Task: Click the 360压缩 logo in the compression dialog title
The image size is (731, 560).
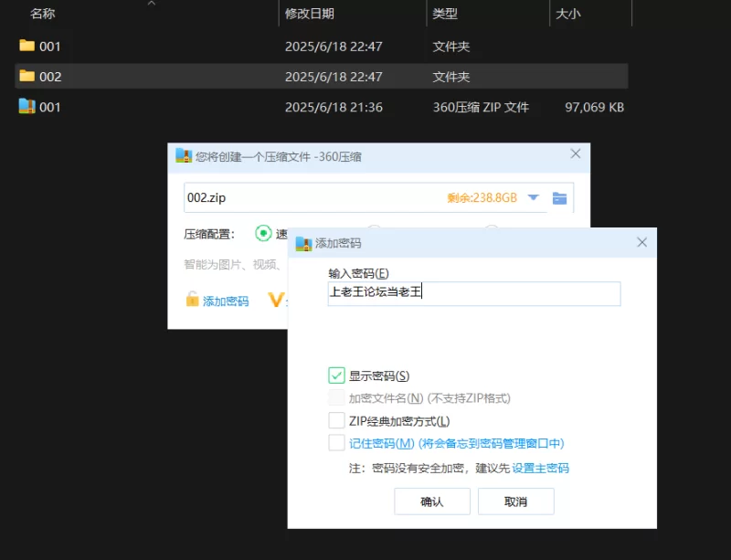Action: click(184, 156)
